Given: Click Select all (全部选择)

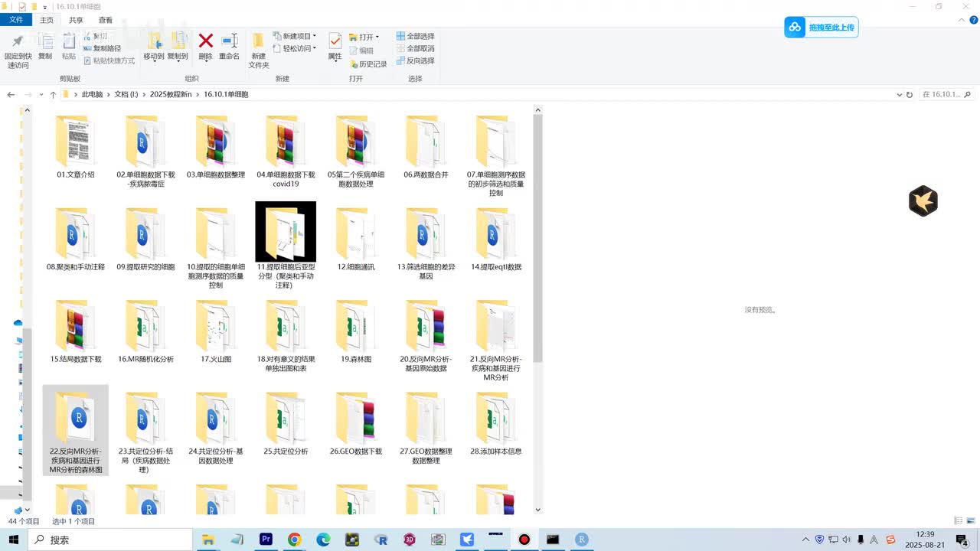Looking at the screenshot, I should tap(415, 36).
